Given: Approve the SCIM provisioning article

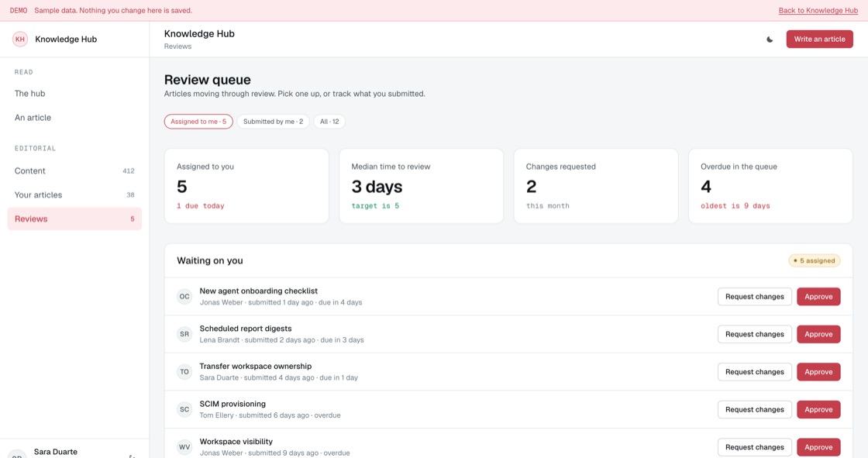Looking at the screenshot, I should point(818,409).
